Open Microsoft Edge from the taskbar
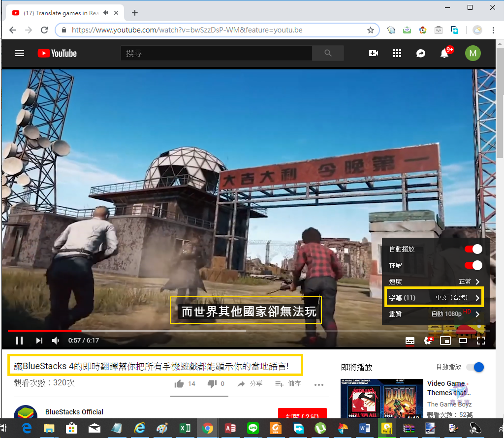Viewport: 504px width, 438px height. (27, 428)
